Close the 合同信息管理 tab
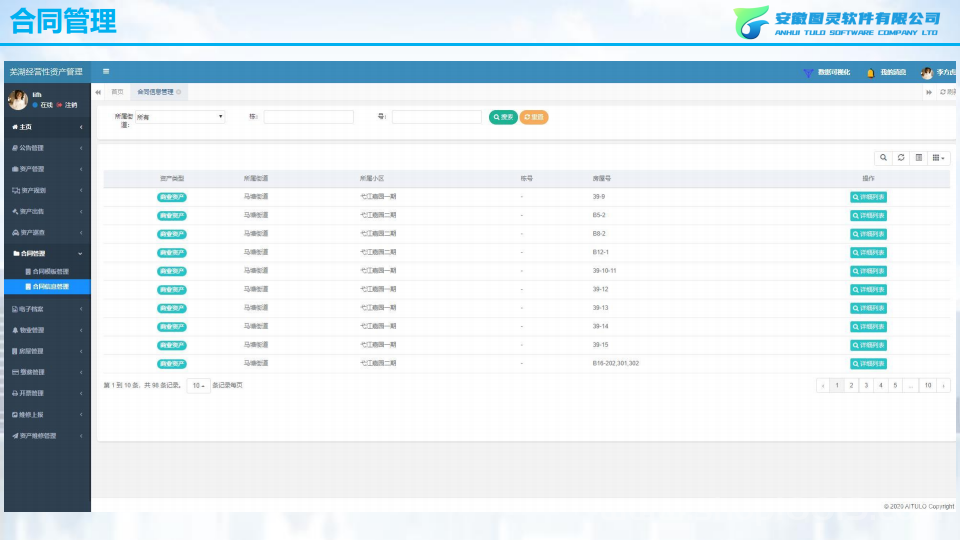The height and width of the screenshot is (540, 960). [x=179, y=92]
